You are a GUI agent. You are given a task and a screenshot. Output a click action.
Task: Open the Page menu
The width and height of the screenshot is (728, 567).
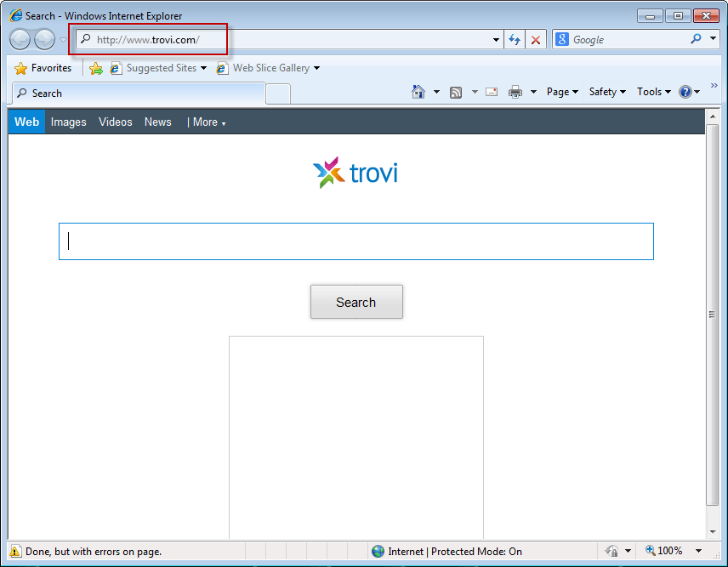(562, 92)
